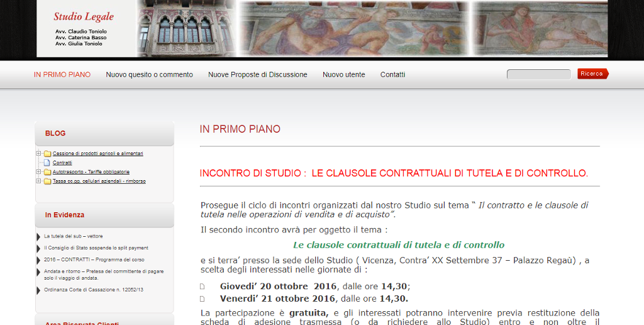Screen dimensions: 644x325
Task: Open Tassa cc.gg. cellulari aziendali - rimborso link
Action: [x=99, y=181]
